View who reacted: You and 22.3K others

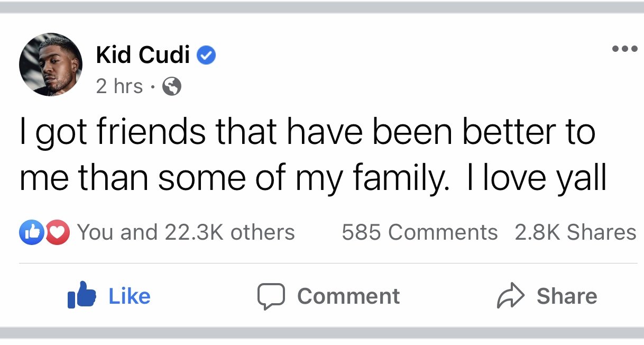186,232
